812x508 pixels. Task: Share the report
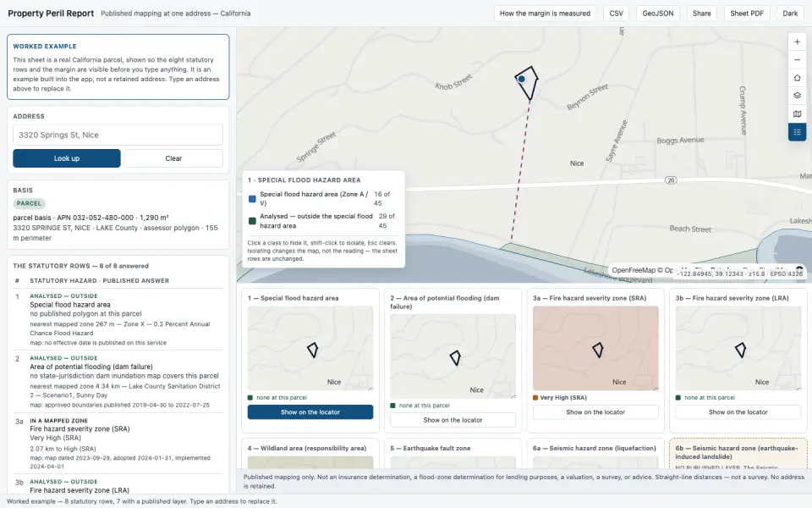(x=702, y=14)
